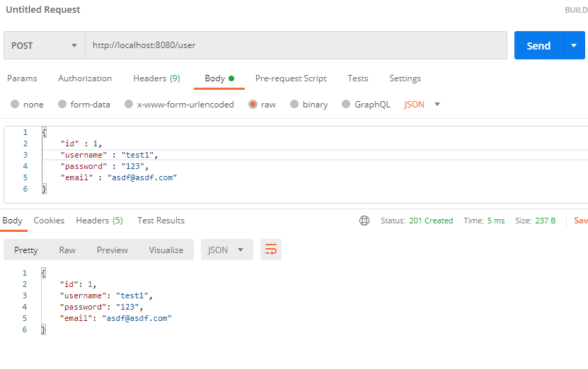Open the Test Results tab
The image size is (588, 369).
(x=161, y=221)
